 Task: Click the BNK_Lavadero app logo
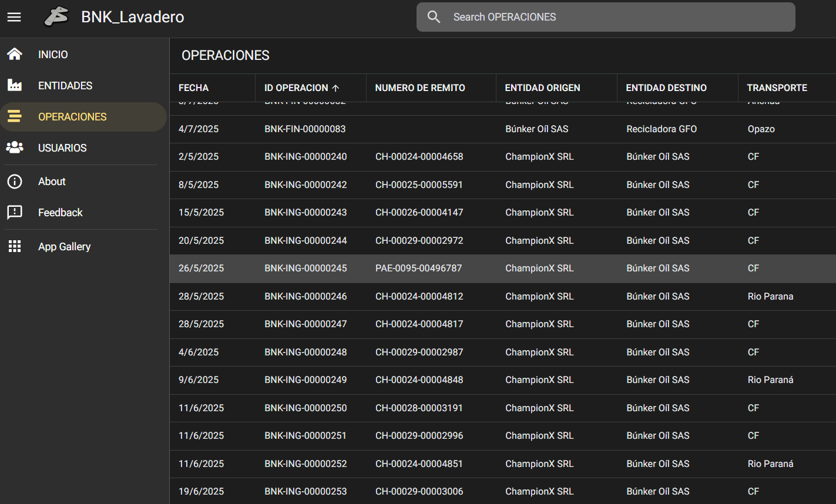click(x=56, y=17)
